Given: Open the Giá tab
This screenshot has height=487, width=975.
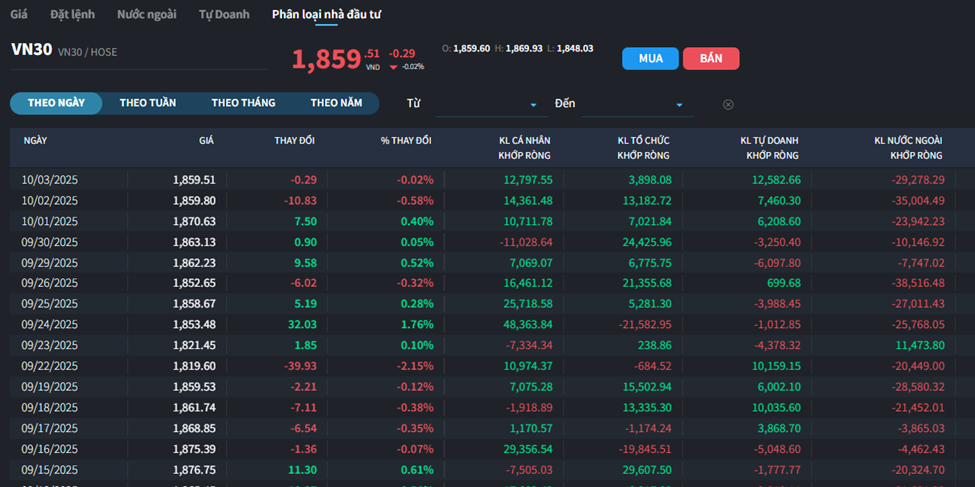Looking at the screenshot, I should point(19,15).
